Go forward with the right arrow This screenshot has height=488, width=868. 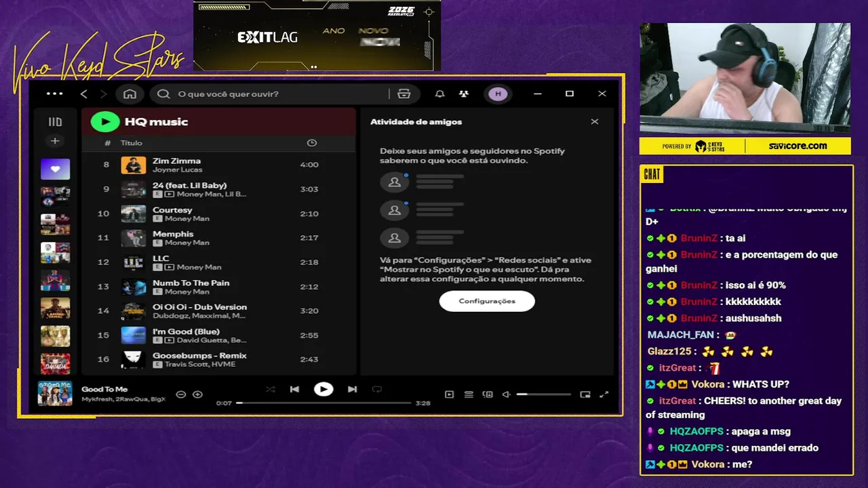click(103, 94)
